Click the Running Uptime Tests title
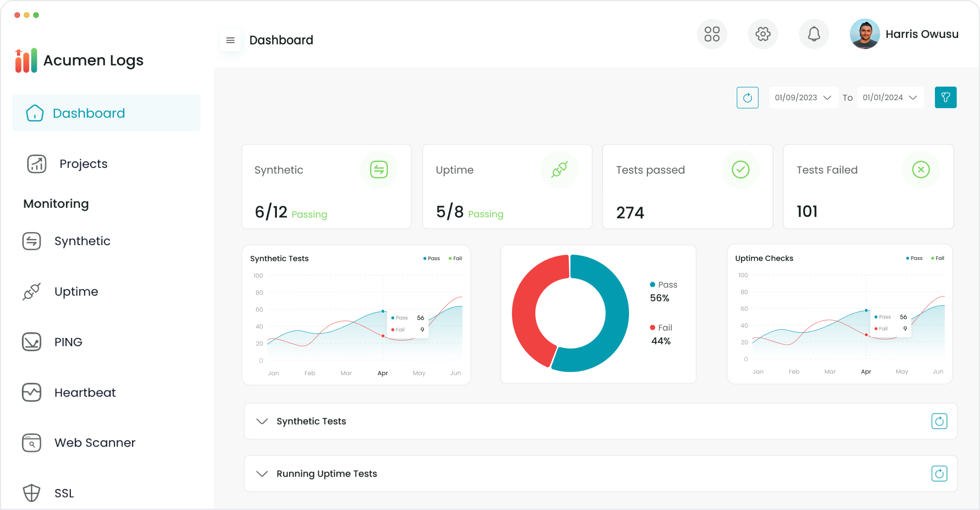 point(327,474)
